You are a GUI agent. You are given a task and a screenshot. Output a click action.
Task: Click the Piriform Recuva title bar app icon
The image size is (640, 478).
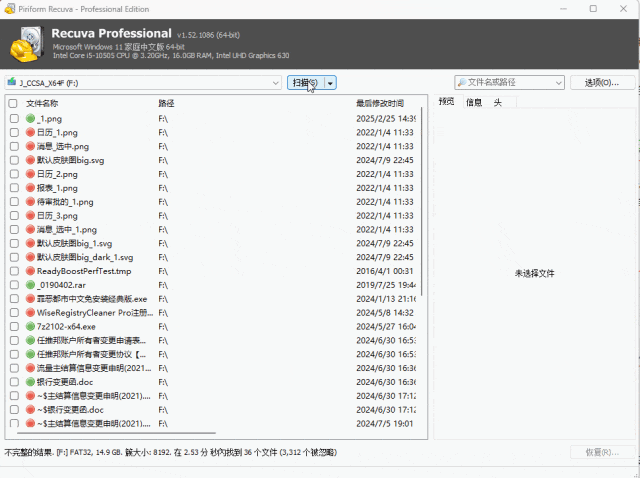click(x=10, y=9)
